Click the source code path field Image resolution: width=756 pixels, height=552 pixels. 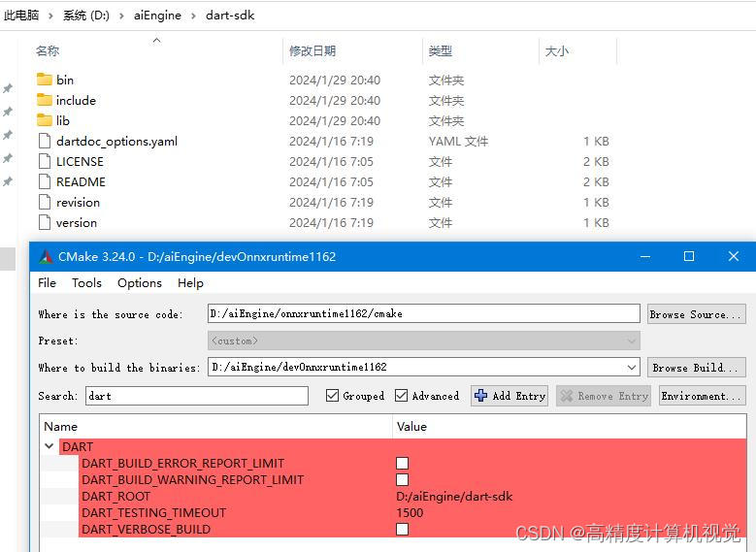tap(424, 313)
